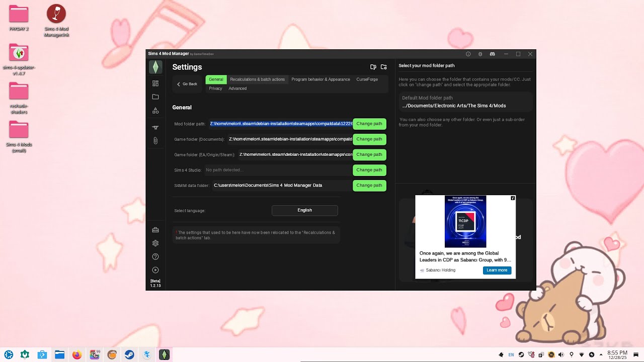This screenshot has width=644, height=362.
Task: Open the Advanced settings tab
Action: [237, 88]
